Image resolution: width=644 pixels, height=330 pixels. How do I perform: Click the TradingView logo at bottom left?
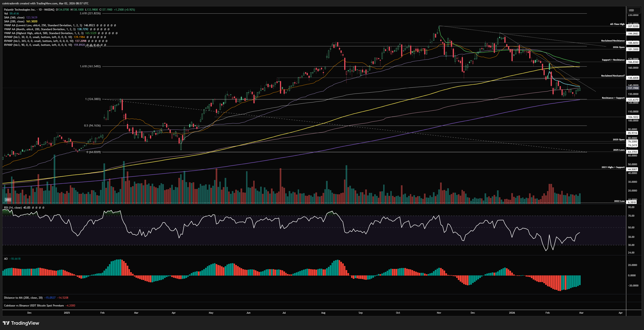click(21, 323)
